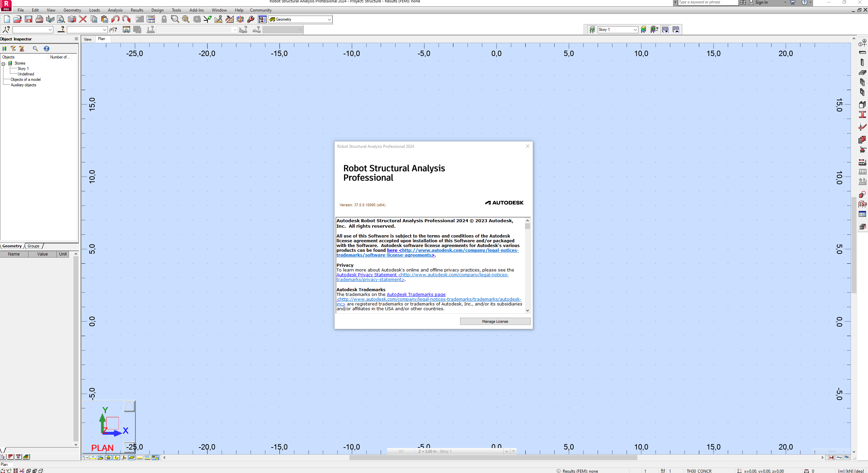This screenshot has height=473, width=868.
Task: Open the help icon in the Object Inspector
Action: (47, 49)
